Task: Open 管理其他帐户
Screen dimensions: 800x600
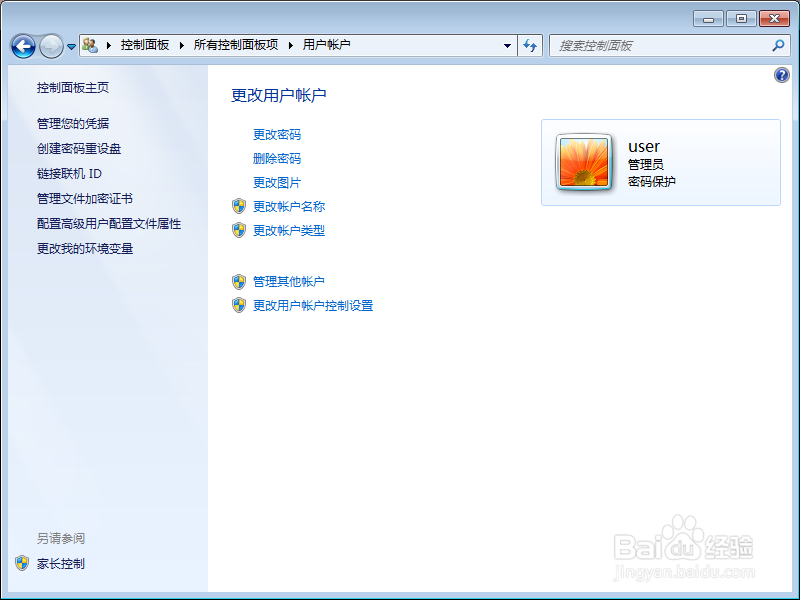Action: pyautogui.click(x=289, y=282)
